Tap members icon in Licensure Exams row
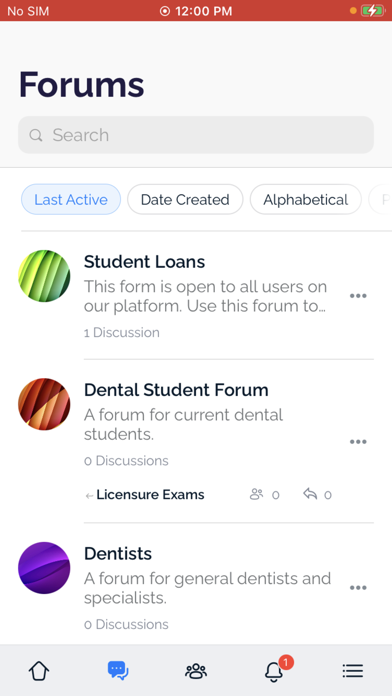The height and width of the screenshot is (696, 392). tap(256, 494)
